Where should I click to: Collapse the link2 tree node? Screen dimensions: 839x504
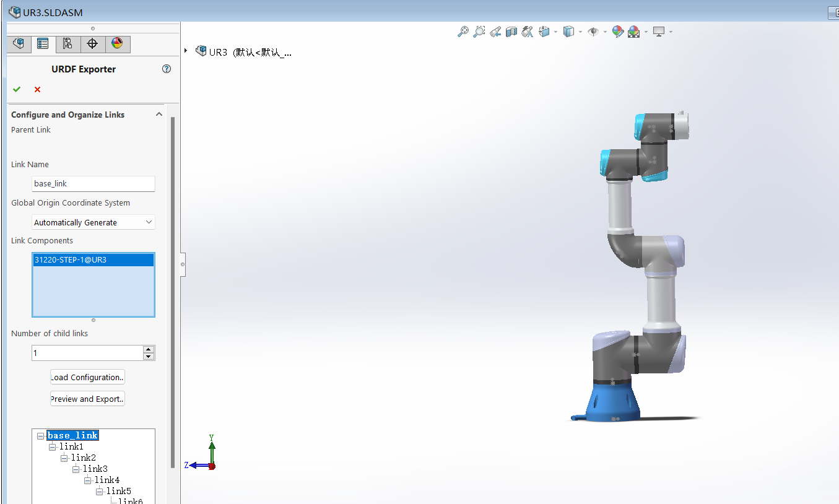pos(64,458)
